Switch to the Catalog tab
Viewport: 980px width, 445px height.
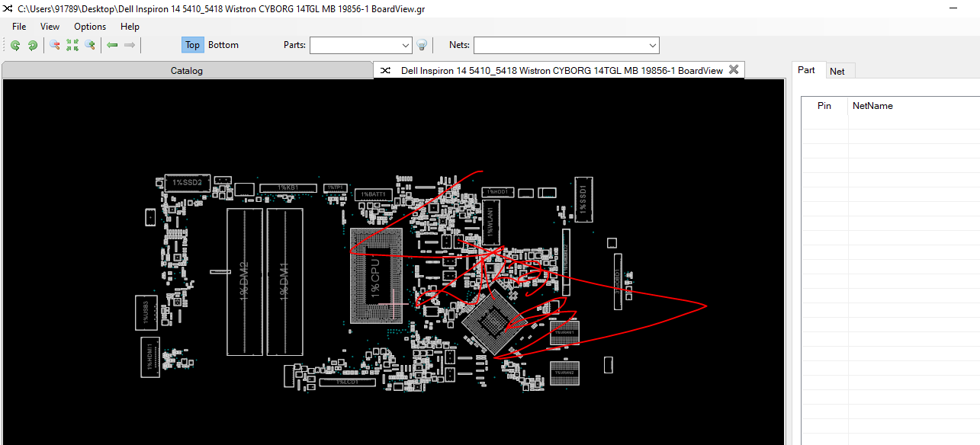[x=187, y=70]
